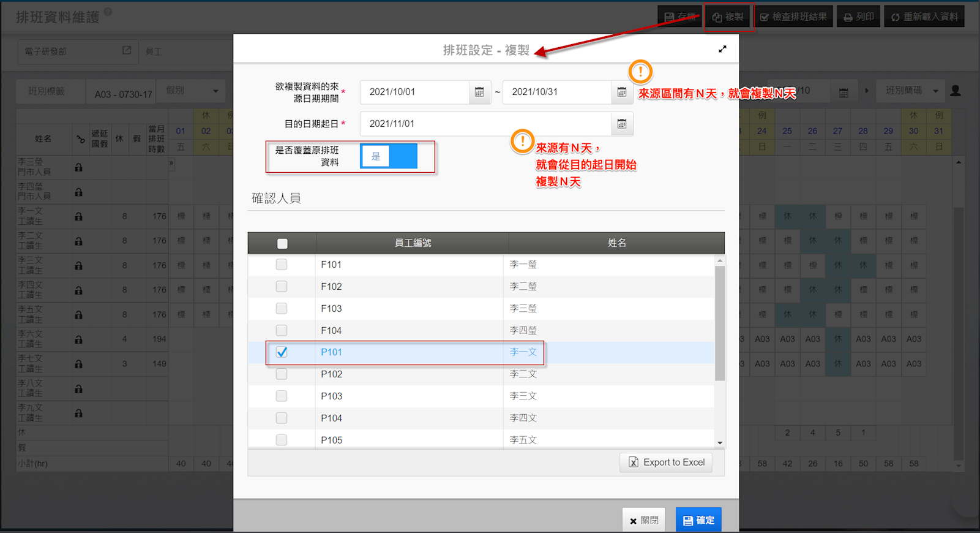
Task: Select all employees with header checkbox
Action: [282, 244]
